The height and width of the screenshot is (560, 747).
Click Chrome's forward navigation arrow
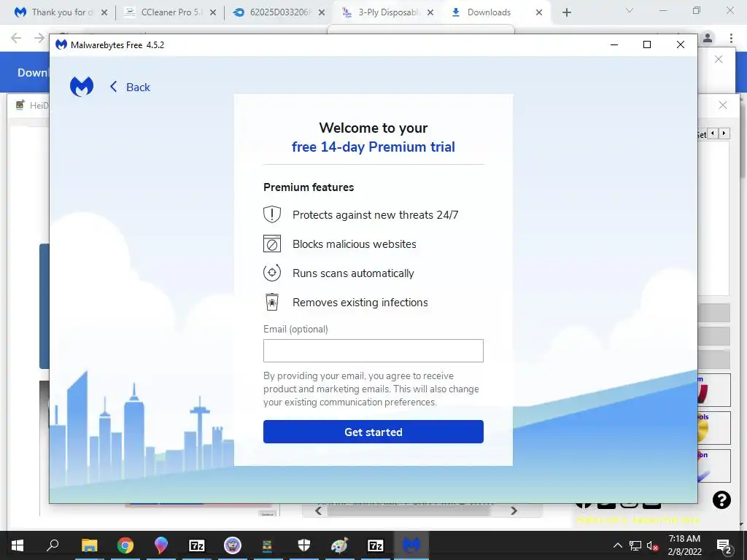[x=39, y=38]
